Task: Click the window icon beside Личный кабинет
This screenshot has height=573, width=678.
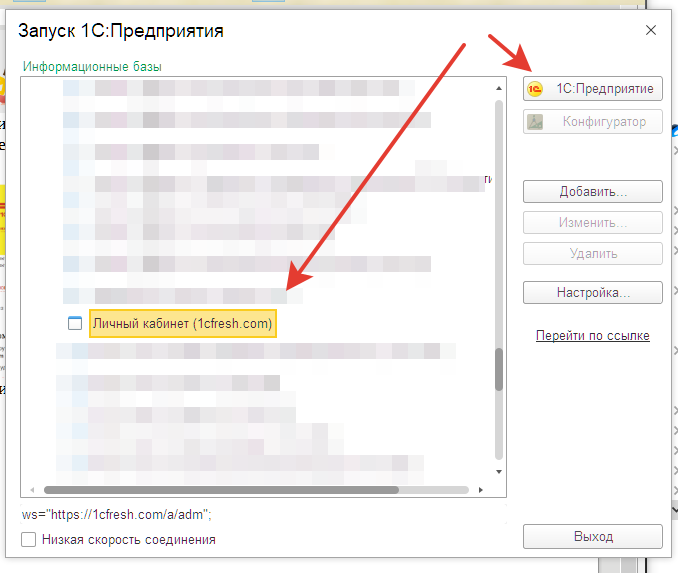Action: (75, 323)
